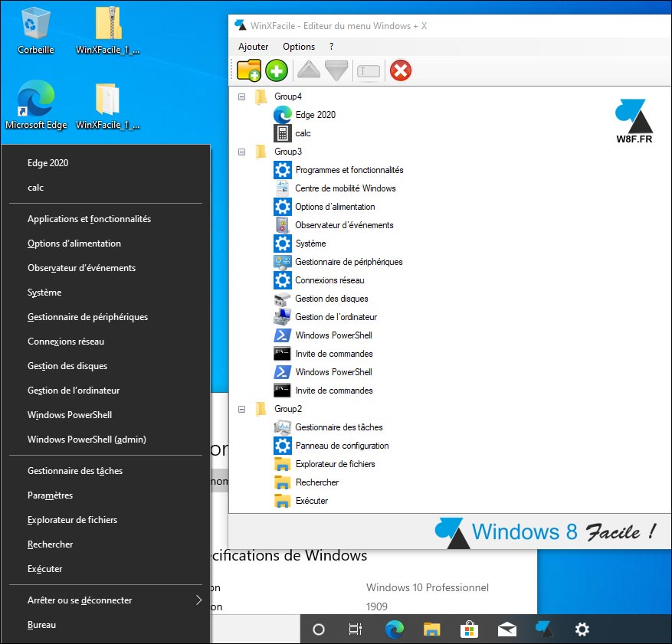672x644 pixels.
Task: Select Group2 folder label in tree
Action: click(288, 409)
